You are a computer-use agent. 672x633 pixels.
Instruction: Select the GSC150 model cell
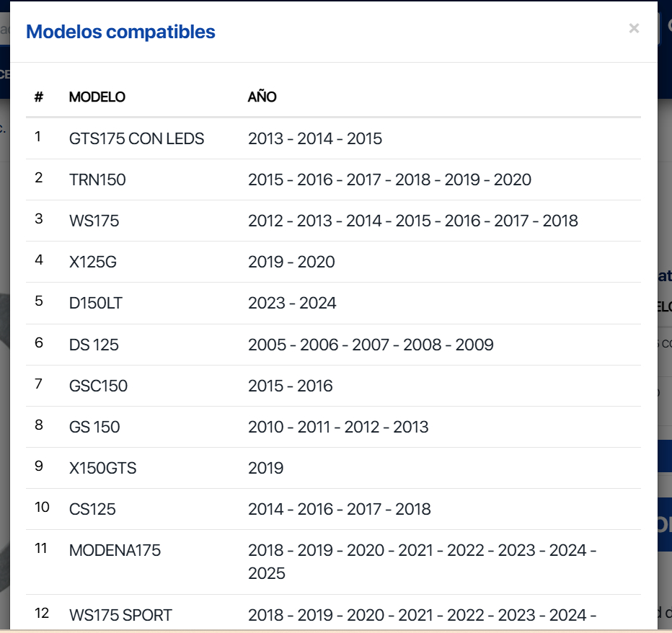click(x=98, y=386)
